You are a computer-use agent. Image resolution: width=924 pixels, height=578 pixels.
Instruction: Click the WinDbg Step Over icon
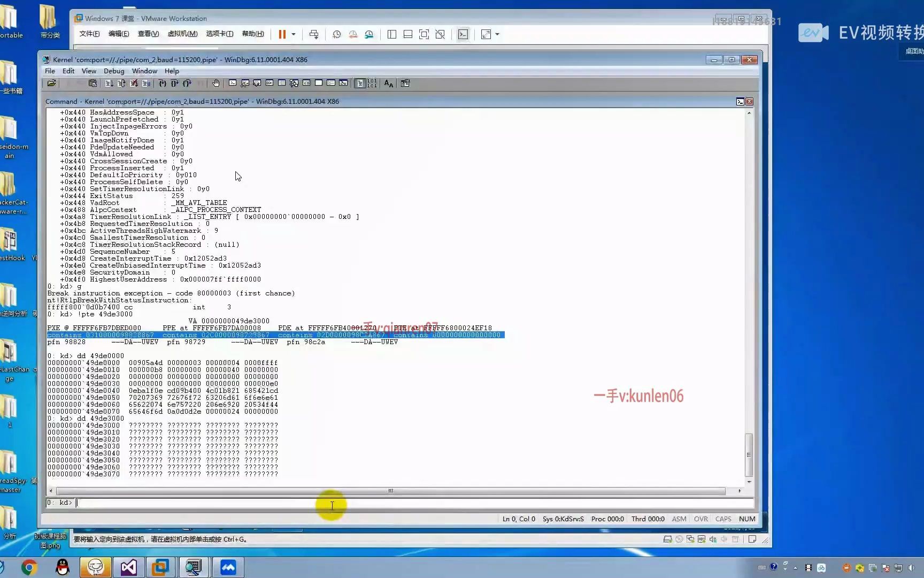pyautogui.click(x=175, y=83)
